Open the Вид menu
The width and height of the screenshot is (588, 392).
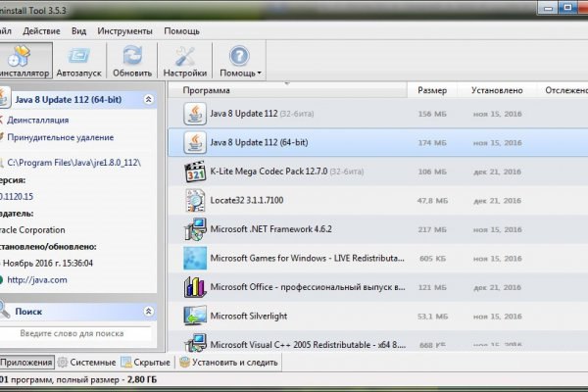pos(78,31)
